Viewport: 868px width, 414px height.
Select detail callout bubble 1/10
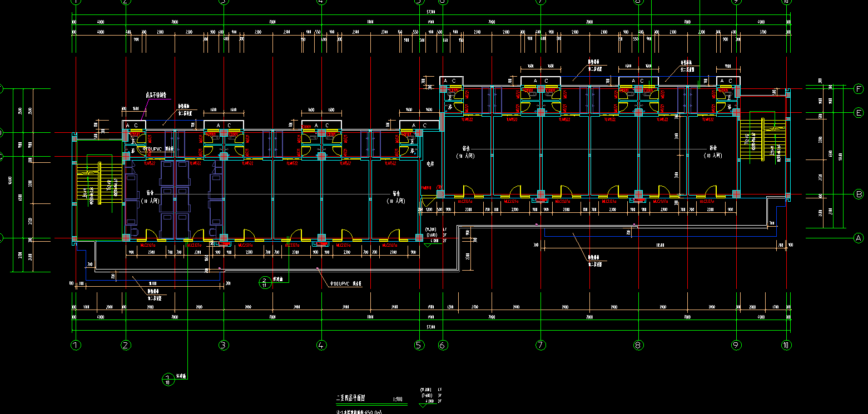[168, 380]
